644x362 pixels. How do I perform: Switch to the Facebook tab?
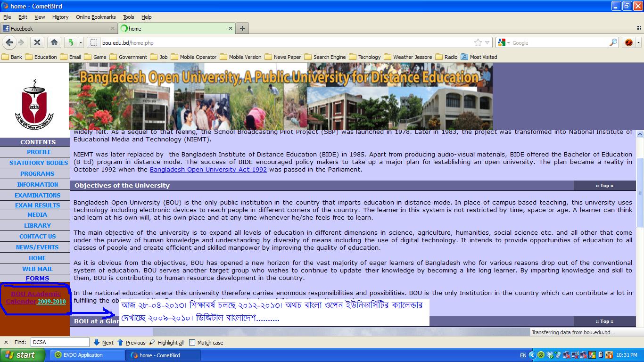click(59, 28)
